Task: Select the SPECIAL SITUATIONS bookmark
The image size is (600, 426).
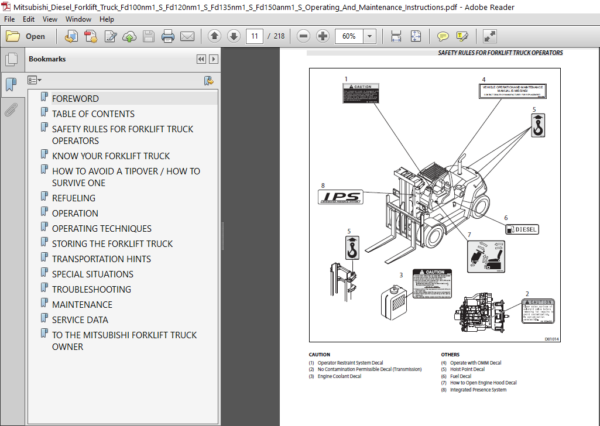Action: tap(93, 274)
